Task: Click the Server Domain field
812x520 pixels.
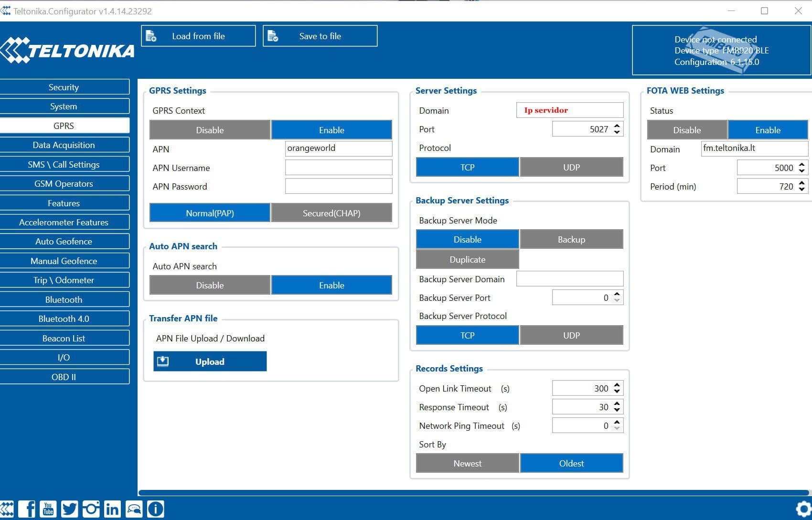Action: coord(570,110)
